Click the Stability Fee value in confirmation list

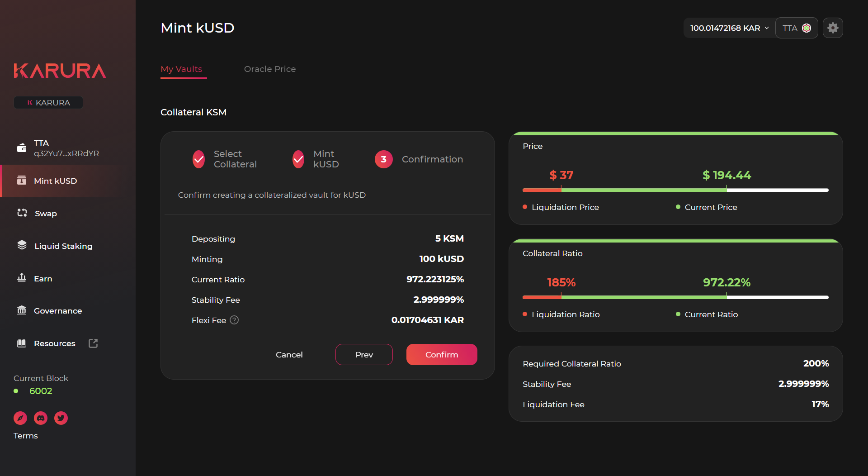(439, 300)
